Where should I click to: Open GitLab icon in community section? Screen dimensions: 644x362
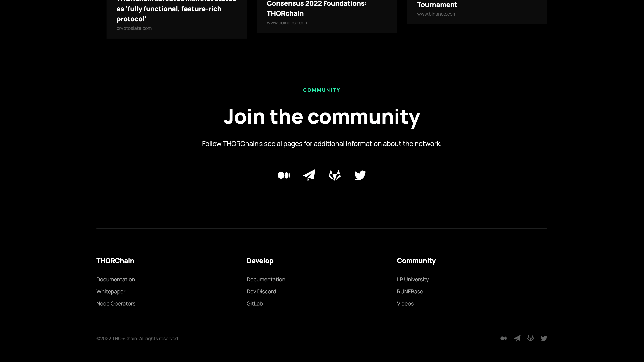pos(334,175)
